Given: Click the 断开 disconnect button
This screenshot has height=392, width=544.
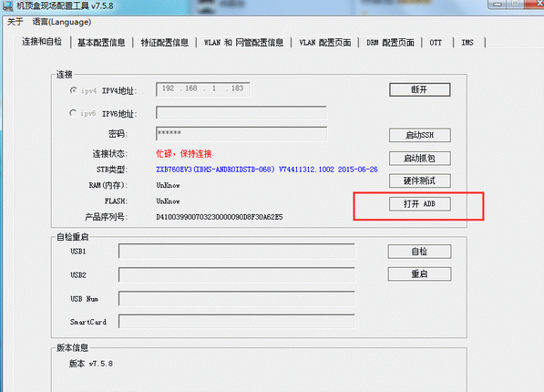Looking at the screenshot, I should coord(420,89).
